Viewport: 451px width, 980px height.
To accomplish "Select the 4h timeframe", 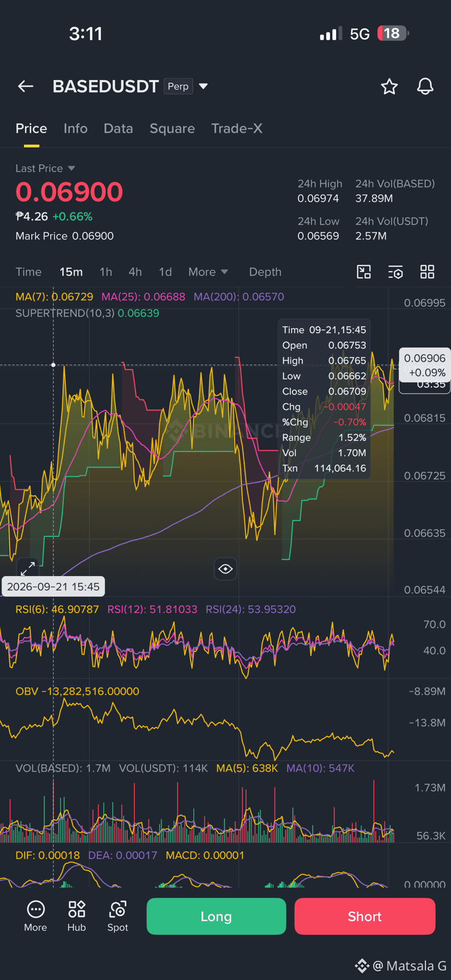I will point(135,272).
